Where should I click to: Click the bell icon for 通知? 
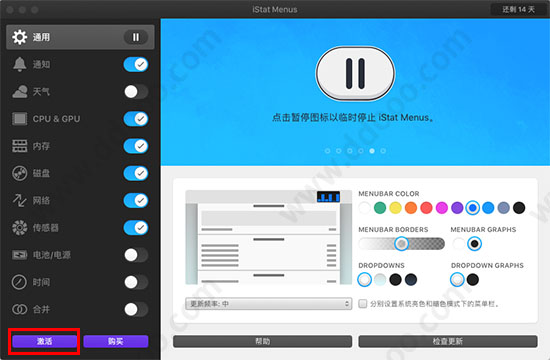19,64
